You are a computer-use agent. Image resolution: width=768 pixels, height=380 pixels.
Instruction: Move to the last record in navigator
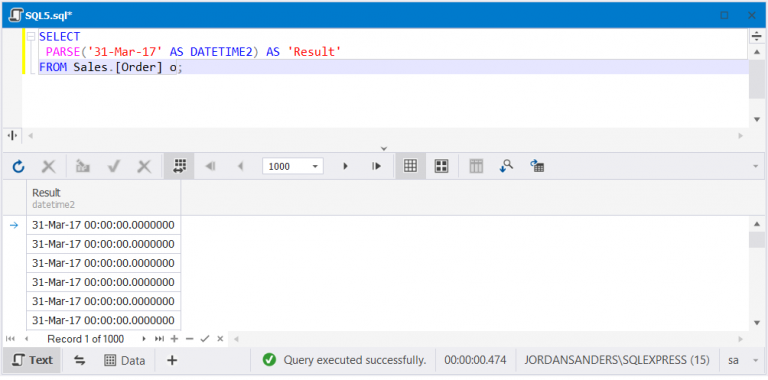[159, 338]
